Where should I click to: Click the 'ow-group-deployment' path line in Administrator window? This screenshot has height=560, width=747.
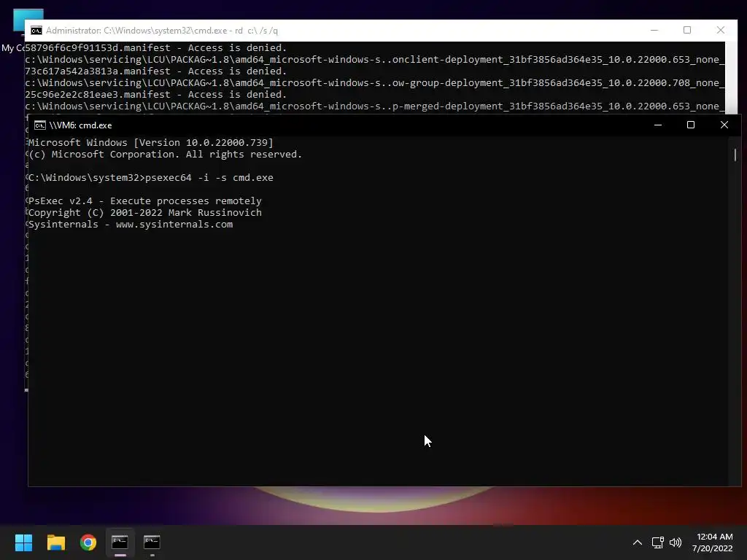click(x=374, y=83)
